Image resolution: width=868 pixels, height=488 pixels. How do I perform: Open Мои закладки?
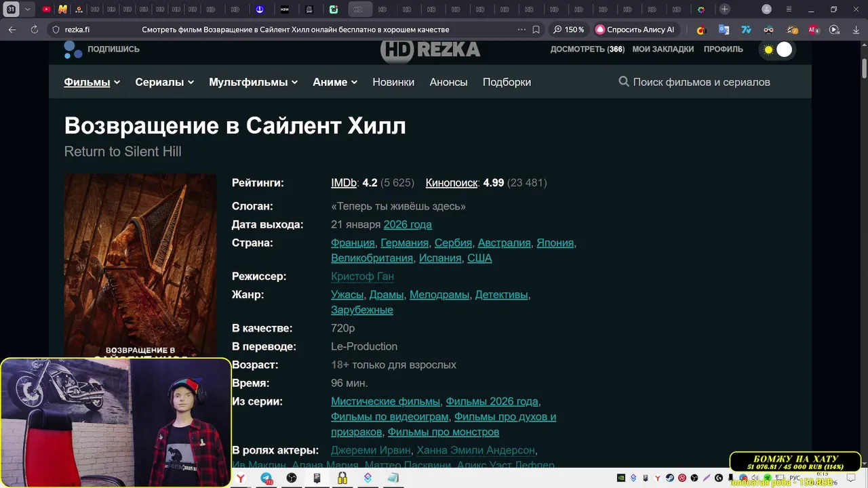pos(663,49)
